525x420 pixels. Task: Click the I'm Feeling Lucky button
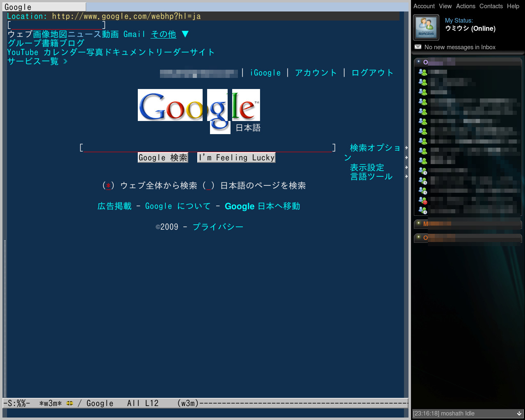click(236, 157)
